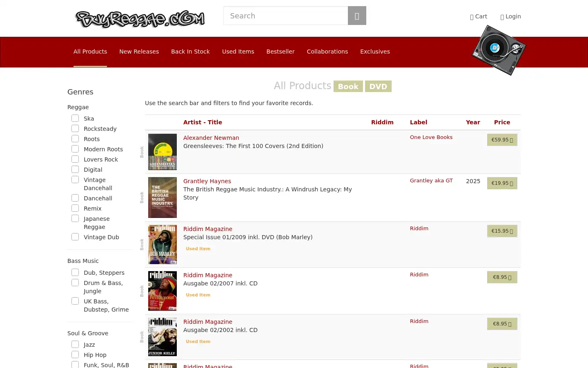Click the year 2025 cell

(x=473, y=181)
